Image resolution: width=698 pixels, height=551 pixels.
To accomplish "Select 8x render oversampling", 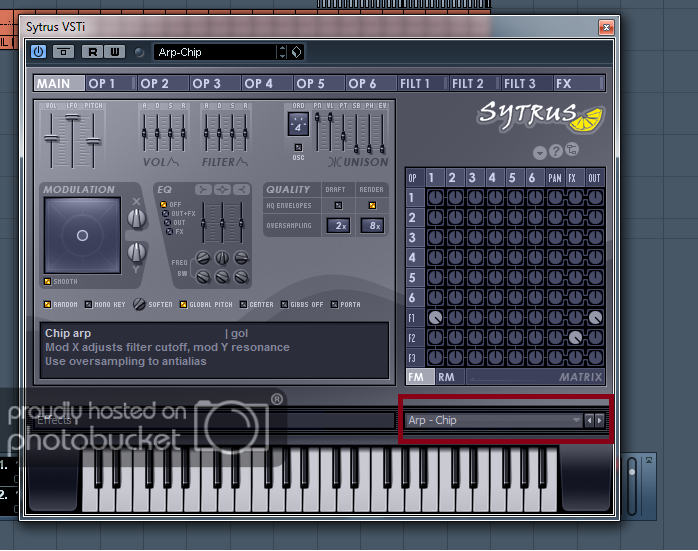I will (x=370, y=226).
